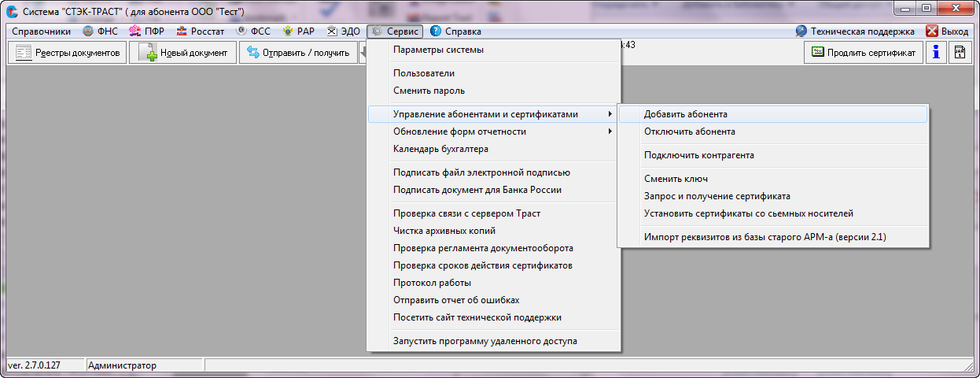Screen dimensions: 980x378
Task: Choose Подключить контрагента in submenu
Action: click(773, 155)
